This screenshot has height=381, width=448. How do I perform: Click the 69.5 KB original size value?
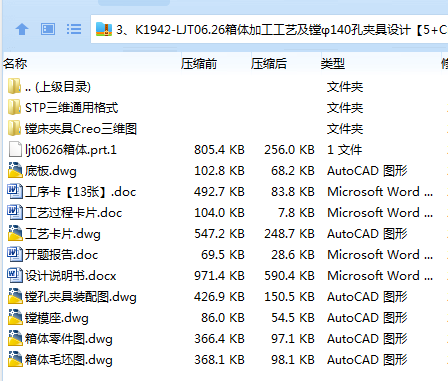click(223, 255)
